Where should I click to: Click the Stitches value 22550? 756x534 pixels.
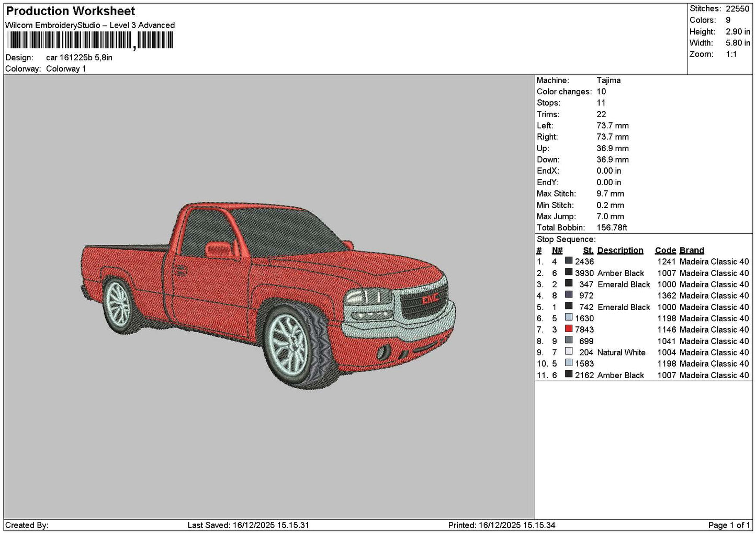738,9
